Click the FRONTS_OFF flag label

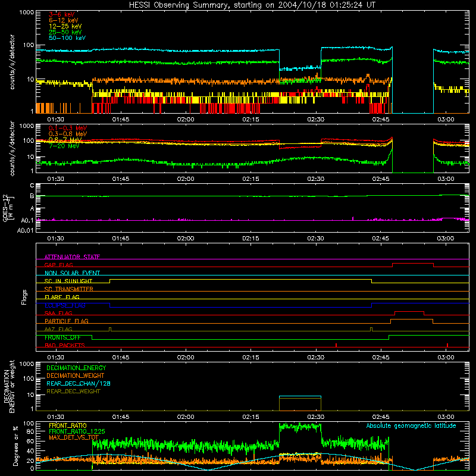pos(62,337)
